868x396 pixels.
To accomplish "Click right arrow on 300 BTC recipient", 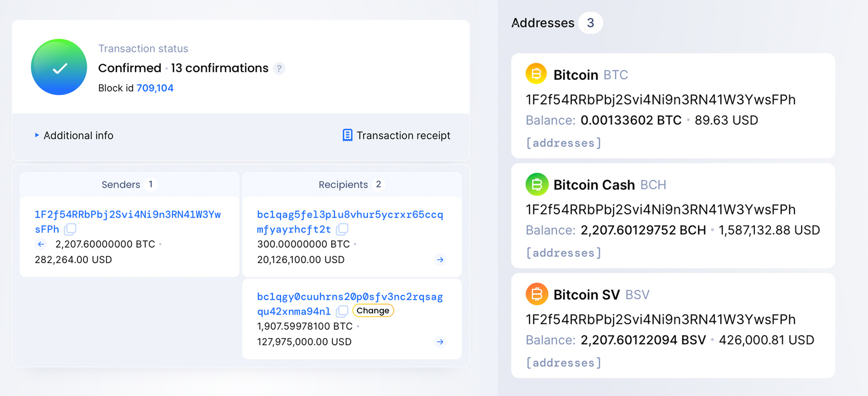I will pos(440,260).
